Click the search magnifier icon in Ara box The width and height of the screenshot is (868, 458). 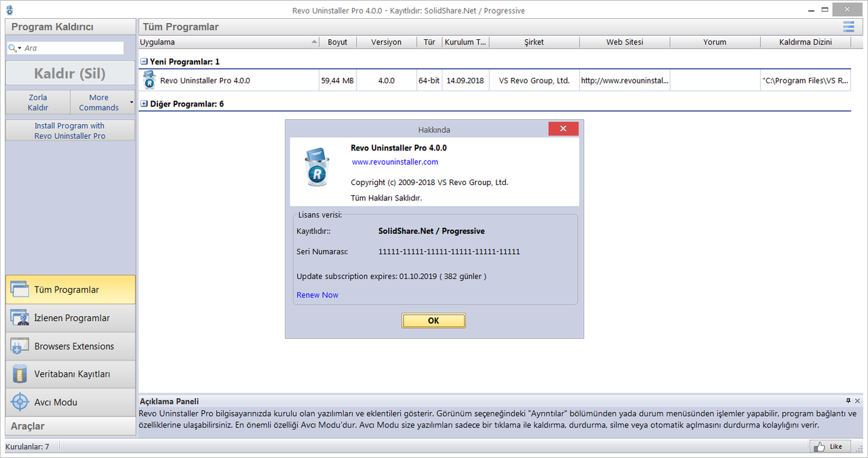pyautogui.click(x=12, y=48)
